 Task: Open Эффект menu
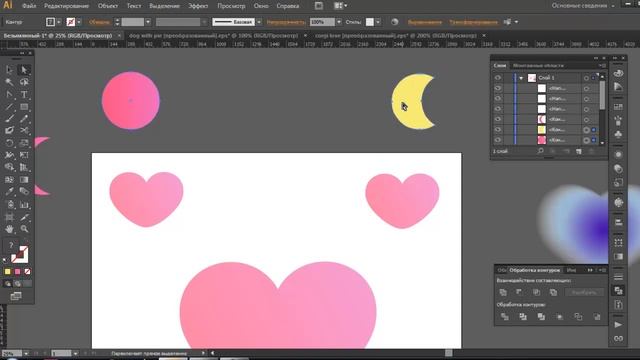pyautogui.click(x=198, y=6)
